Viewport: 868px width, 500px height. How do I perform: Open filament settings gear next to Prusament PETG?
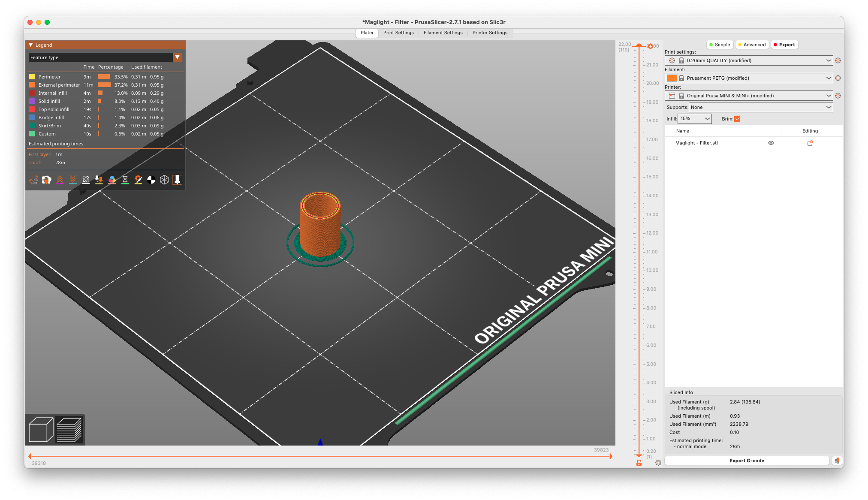click(838, 78)
